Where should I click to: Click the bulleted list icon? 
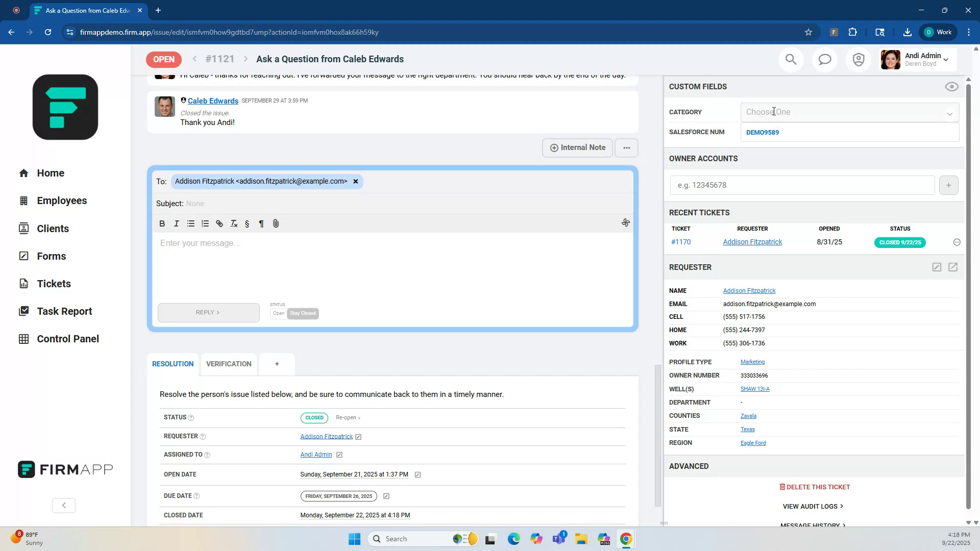[x=190, y=223]
